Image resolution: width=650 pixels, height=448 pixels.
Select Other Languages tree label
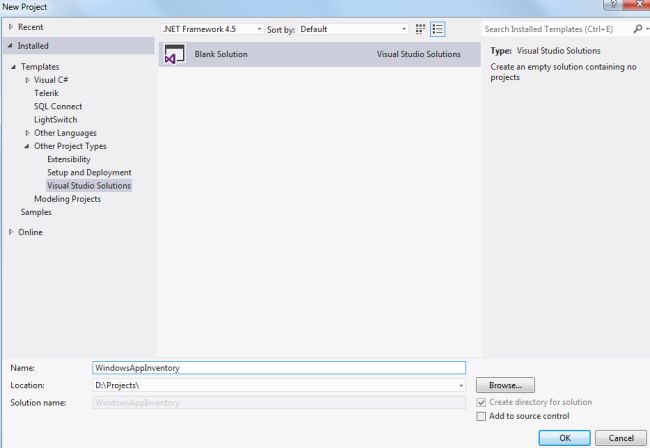click(x=65, y=133)
